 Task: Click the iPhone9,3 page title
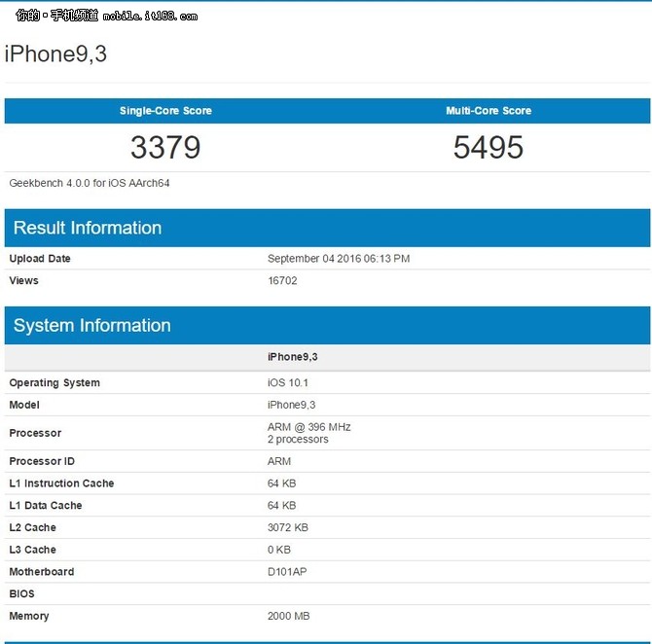pyautogui.click(x=55, y=54)
